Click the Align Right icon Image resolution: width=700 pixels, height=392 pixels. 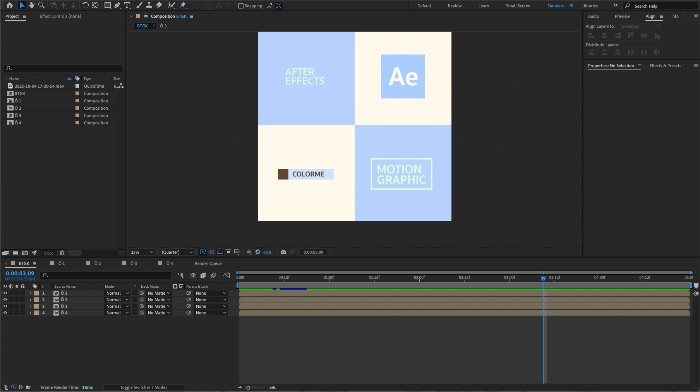(617, 36)
